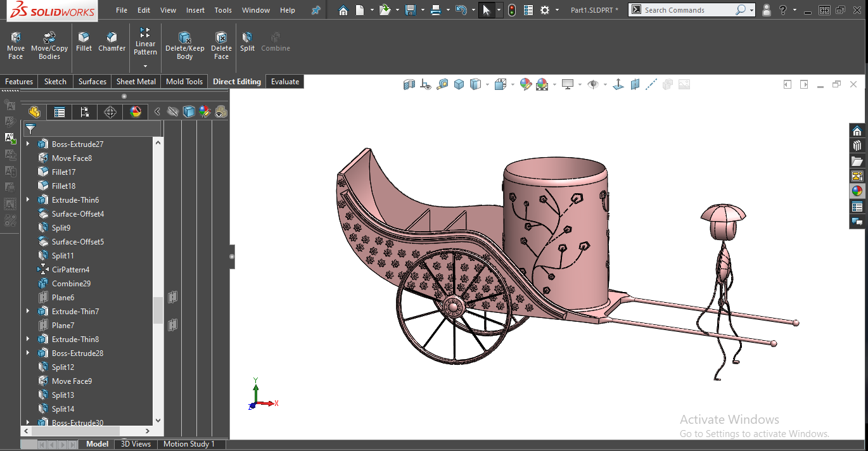This screenshot has height=451, width=868.
Task: Pin the menu bar with pushpin
Action: (316, 10)
